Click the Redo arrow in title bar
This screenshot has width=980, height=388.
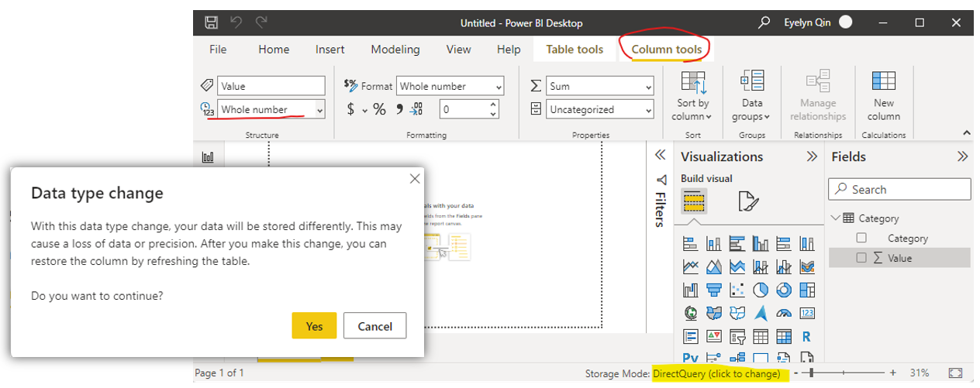pos(261,22)
